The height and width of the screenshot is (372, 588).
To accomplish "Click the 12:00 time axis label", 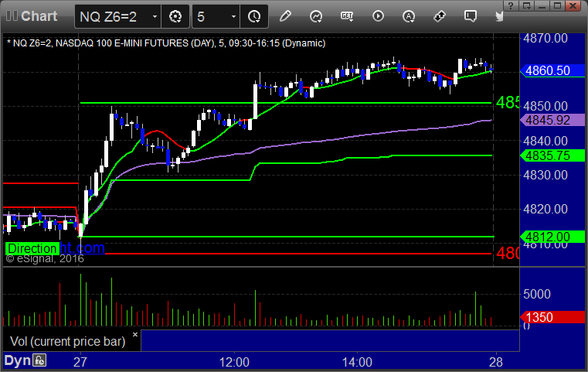I will (234, 362).
